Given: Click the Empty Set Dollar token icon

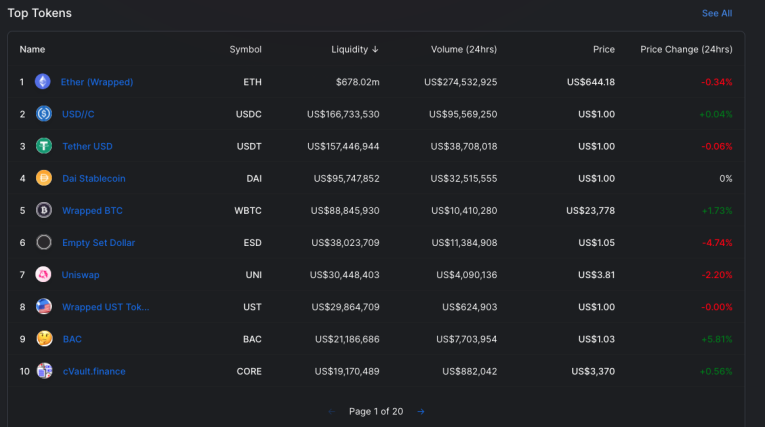Looking at the screenshot, I should (x=44, y=242).
